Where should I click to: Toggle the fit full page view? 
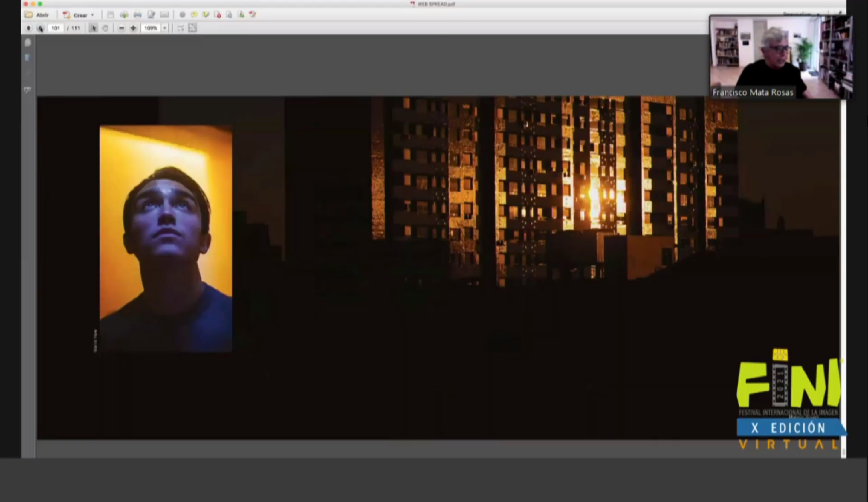(x=192, y=28)
